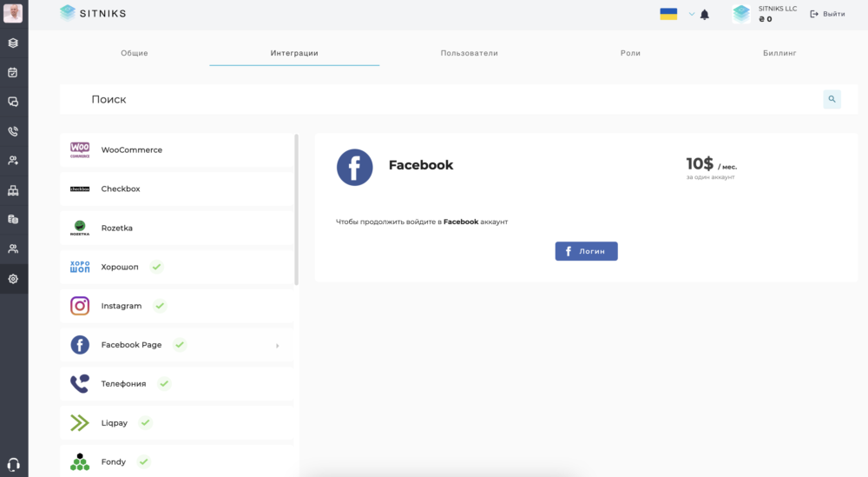Image resolution: width=868 pixels, height=477 pixels.
Task: Select the Liqpay text label
Action: [x=114, y=423]
